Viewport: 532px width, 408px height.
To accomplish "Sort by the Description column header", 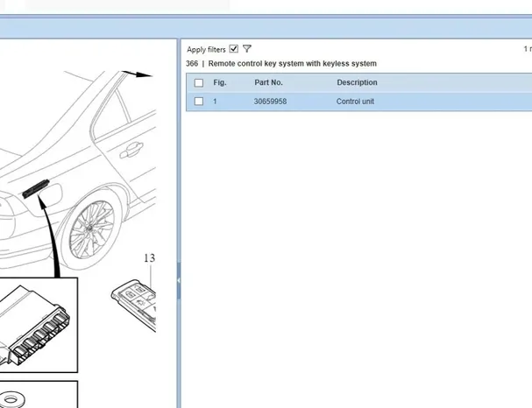I will 357,83.
